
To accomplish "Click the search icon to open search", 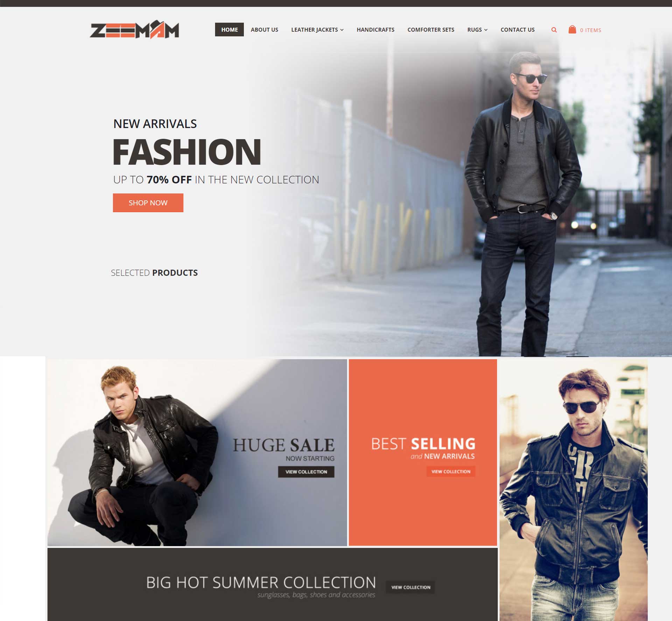I will pyautogui.click(x=554, y=30).
